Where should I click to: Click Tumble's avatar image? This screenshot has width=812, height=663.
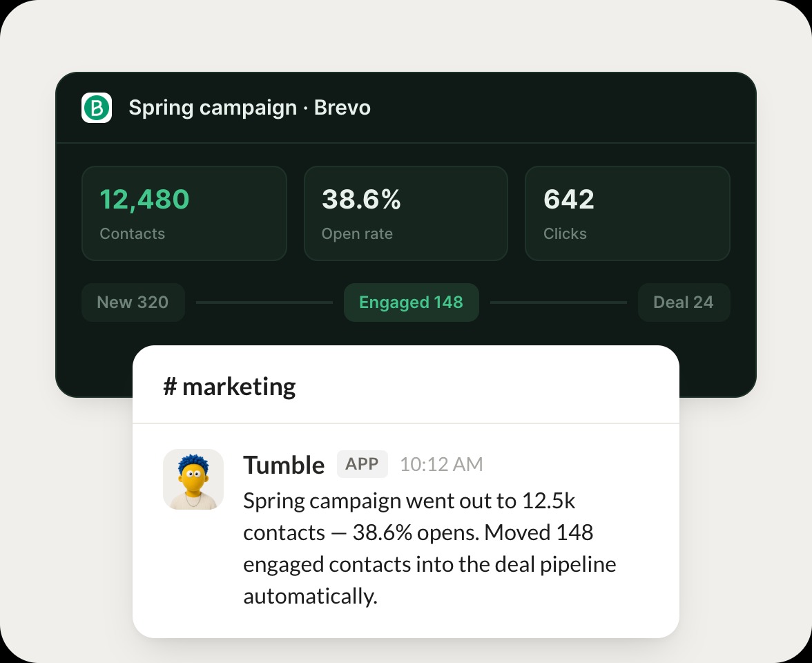(x=193, y=479)
